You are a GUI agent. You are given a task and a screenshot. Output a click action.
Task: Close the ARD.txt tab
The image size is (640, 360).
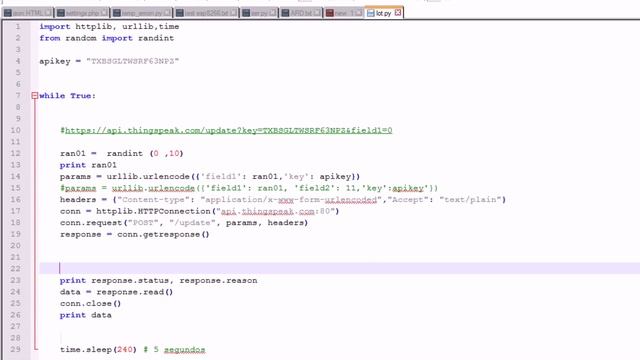(x=317, y=13)
